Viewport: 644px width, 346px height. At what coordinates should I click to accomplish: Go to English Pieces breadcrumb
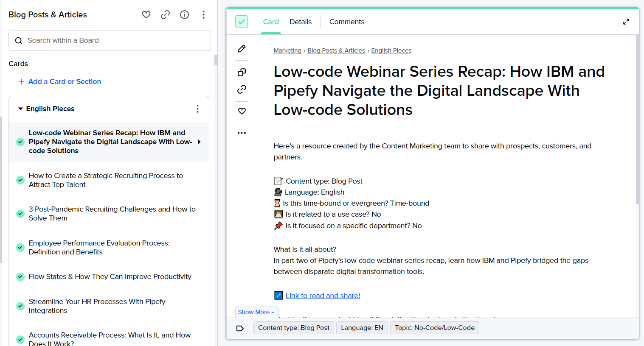tap(391, 50)
